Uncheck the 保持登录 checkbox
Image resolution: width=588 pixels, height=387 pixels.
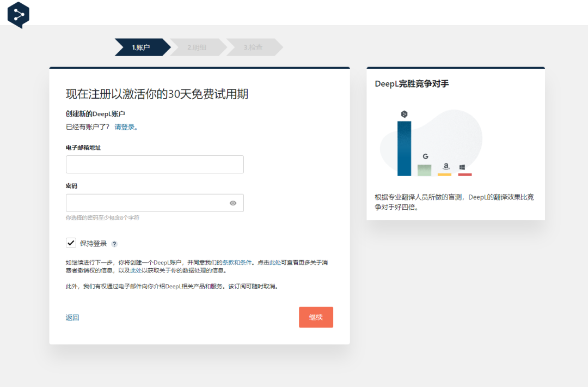71,243
